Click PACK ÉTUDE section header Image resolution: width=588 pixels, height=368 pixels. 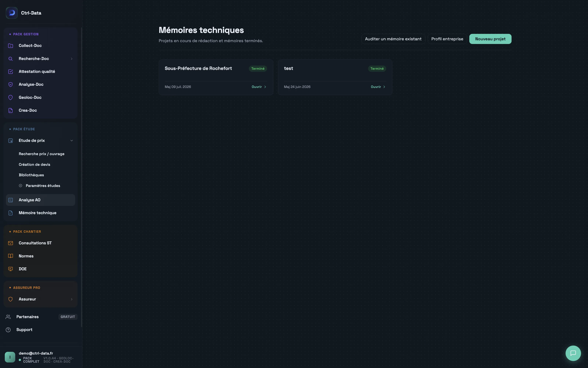(24, 129)
